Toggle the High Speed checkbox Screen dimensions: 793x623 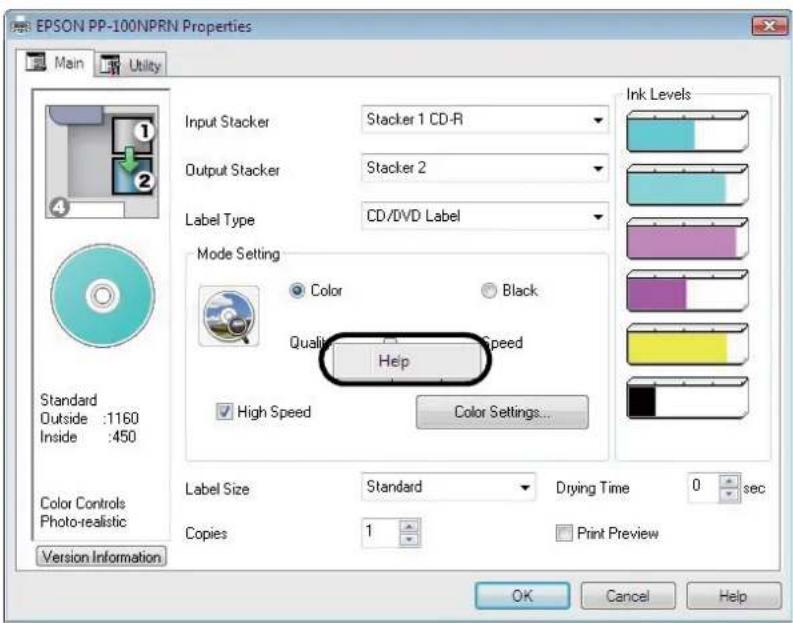click(x=224, y=412)
